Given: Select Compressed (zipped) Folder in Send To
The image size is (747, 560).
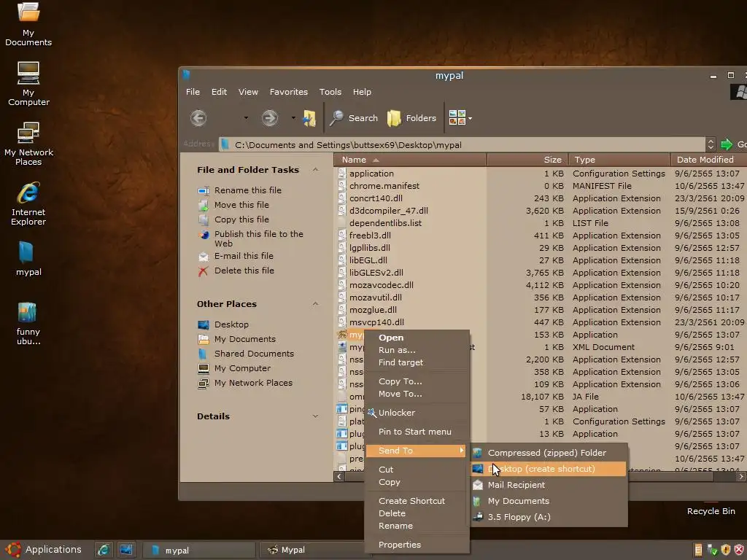Looking at the screenshot, I should coord(548,453).
